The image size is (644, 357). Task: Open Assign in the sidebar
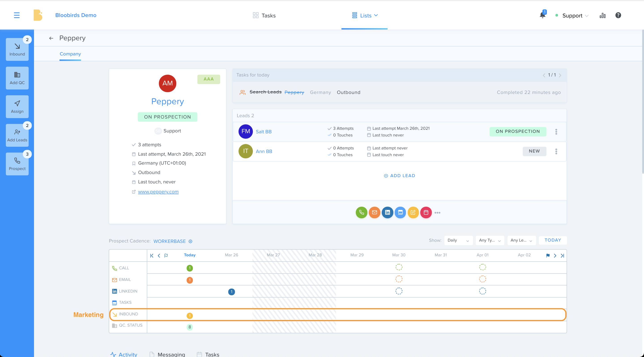point(17,107)
